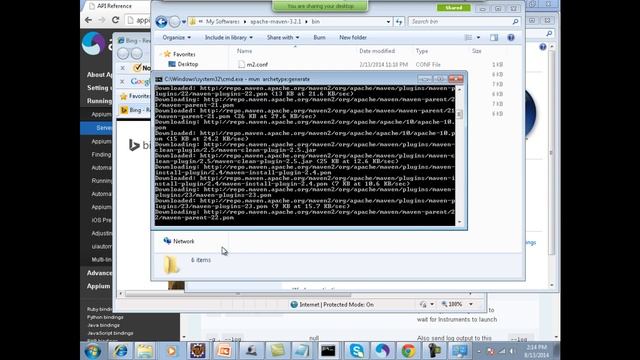The width and height of the screenshot is (640, 360).
Task: Click Internet Protected Mode status text
Action: 336,304
